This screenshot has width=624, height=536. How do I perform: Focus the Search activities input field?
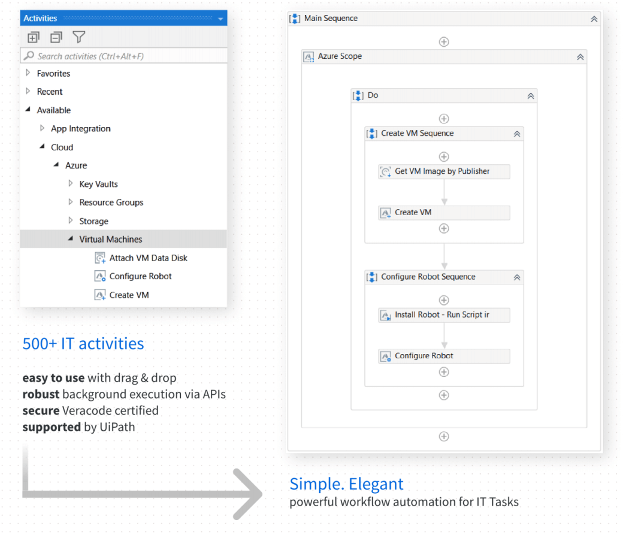pyautogui.click(x=123, y=56)
